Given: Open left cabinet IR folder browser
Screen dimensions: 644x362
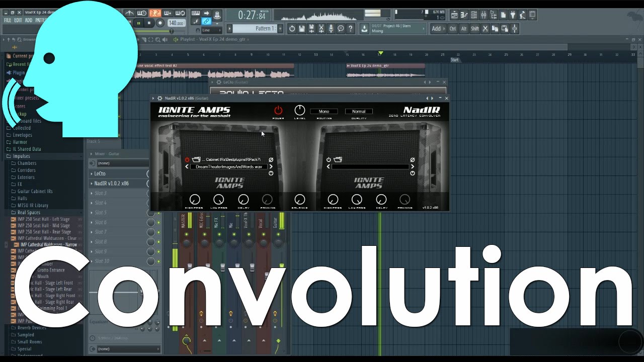Looking at the screenshot, I should point(196,160).
